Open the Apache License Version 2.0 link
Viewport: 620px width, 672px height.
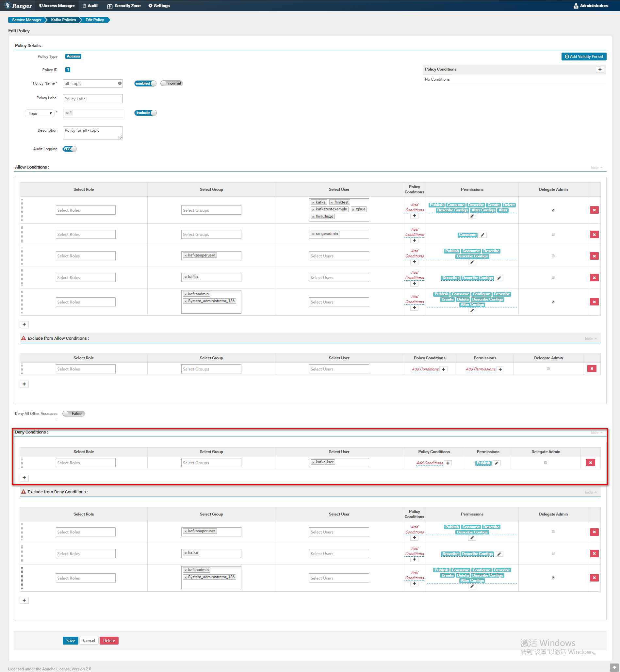(50, 669)
